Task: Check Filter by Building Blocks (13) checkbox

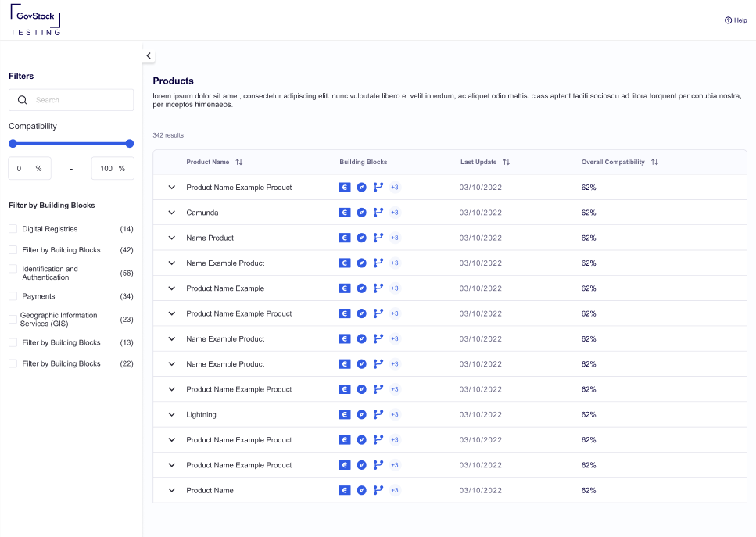Action: (13, 342)
